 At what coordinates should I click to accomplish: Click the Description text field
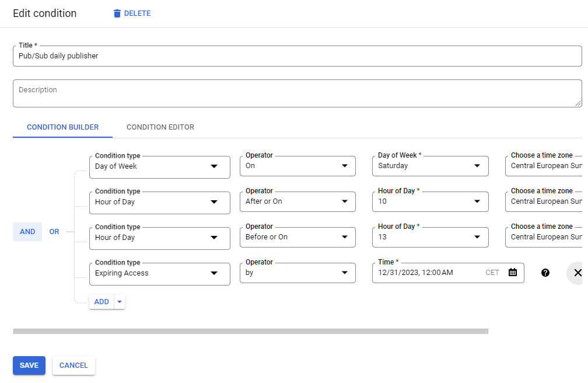pyautogui.click(x=297, y=93)
